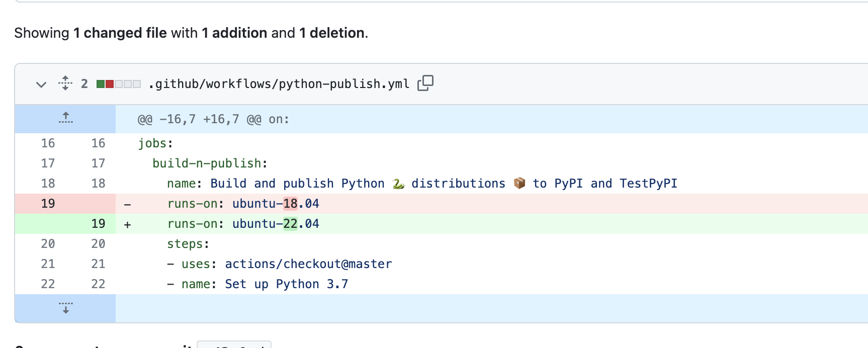The width and height of the screenshot is (868, 348).
Task: Click the 'build-n-publish:' code line
Action: click(x=210, y=163)
